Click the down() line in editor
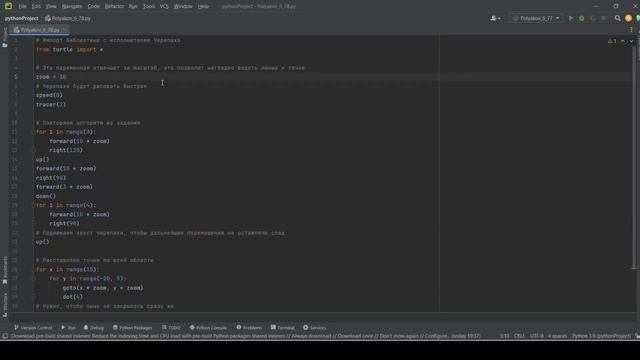This screenshot has width=640, height=360. point(46,196)
